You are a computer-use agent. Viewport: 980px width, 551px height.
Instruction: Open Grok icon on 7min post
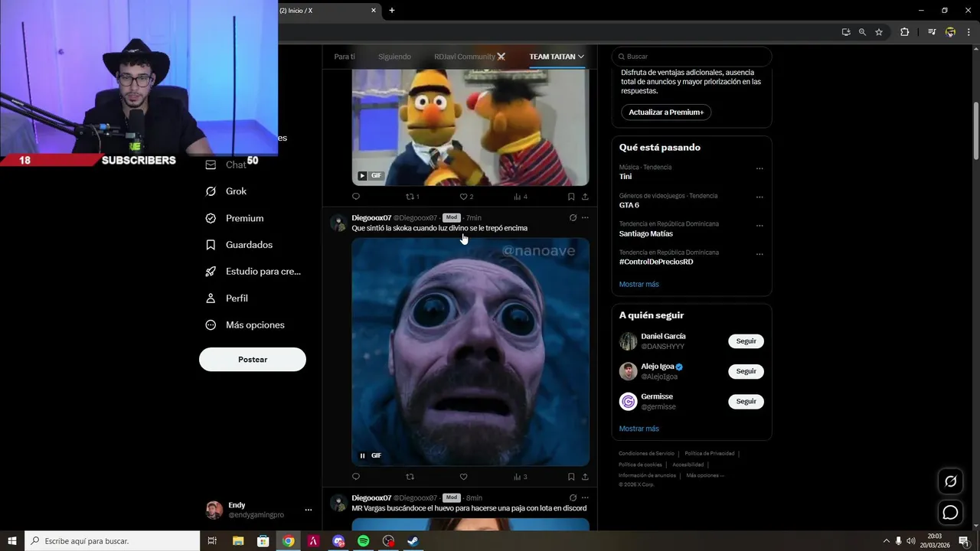[x=573, y=218]
